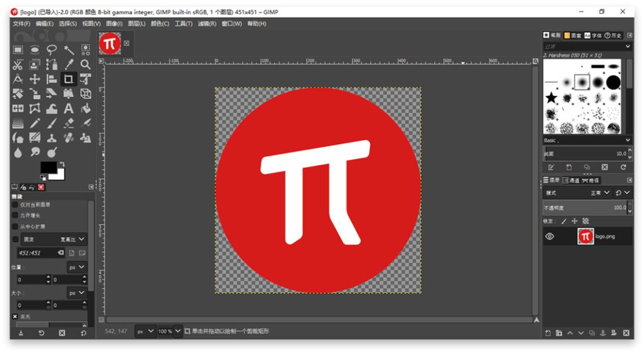
Task: Select the Measure compass tool
Action: click(18, 79)
